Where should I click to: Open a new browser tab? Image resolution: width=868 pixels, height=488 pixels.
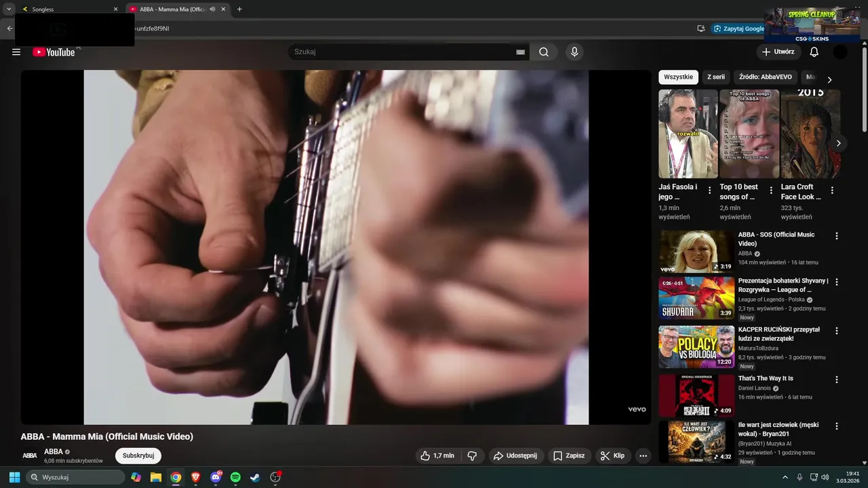pos(239,9)
